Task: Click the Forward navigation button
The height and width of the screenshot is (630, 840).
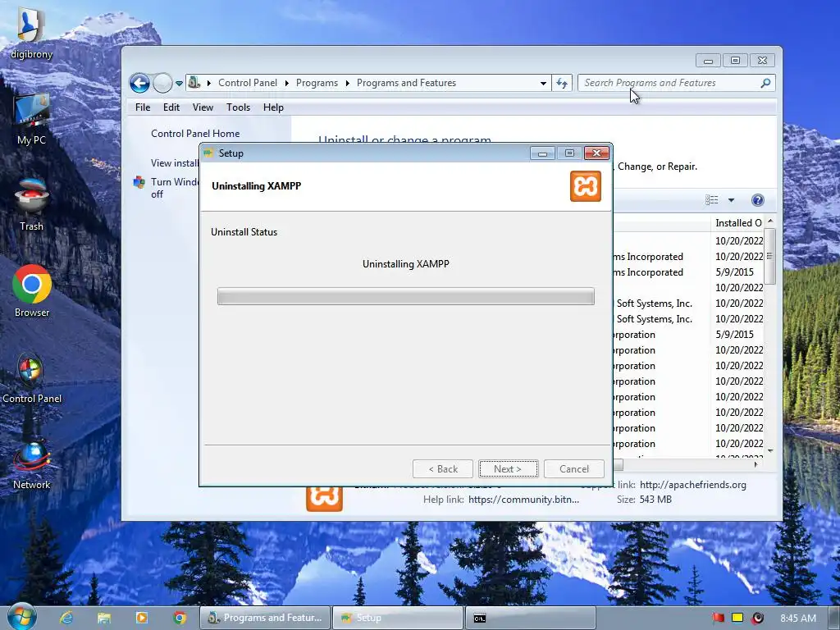Action: (162, 83)
